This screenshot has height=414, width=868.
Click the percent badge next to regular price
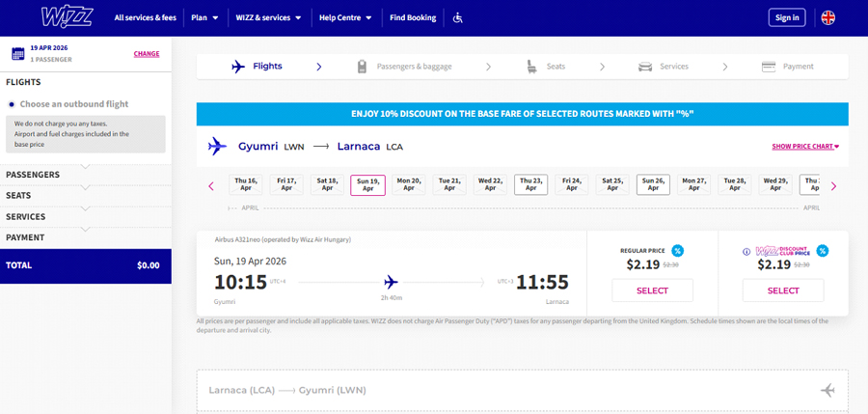pos(678,251)
